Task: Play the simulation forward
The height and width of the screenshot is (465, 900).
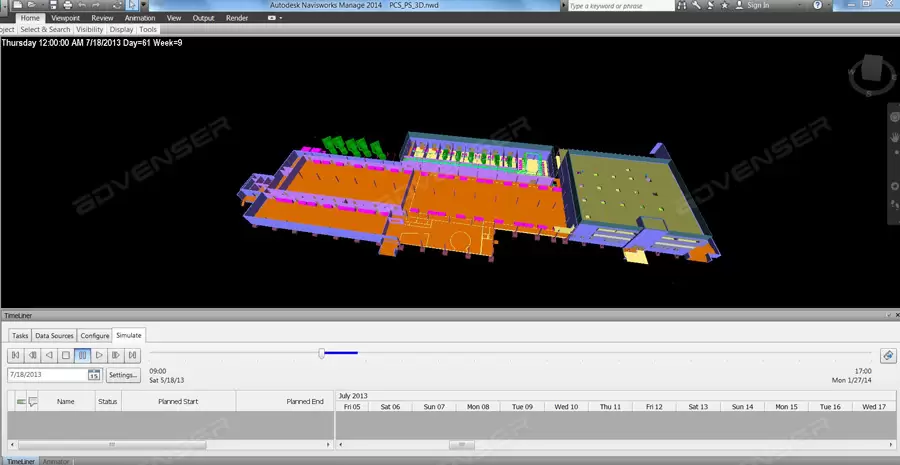Action: tap(99, 355)
